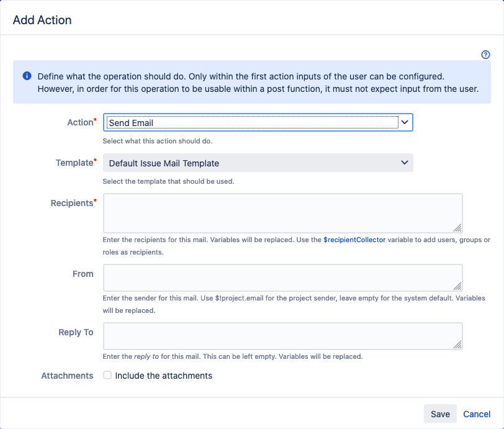Screen dimensions: 504x429
Task: Click the From field resize handle
Action: coord(457,286)
